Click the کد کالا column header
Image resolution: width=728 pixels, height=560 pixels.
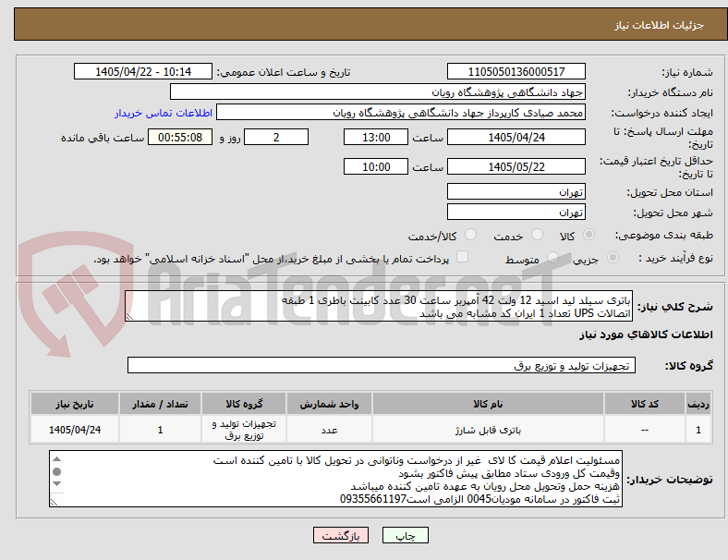click(x=645, y=404)
